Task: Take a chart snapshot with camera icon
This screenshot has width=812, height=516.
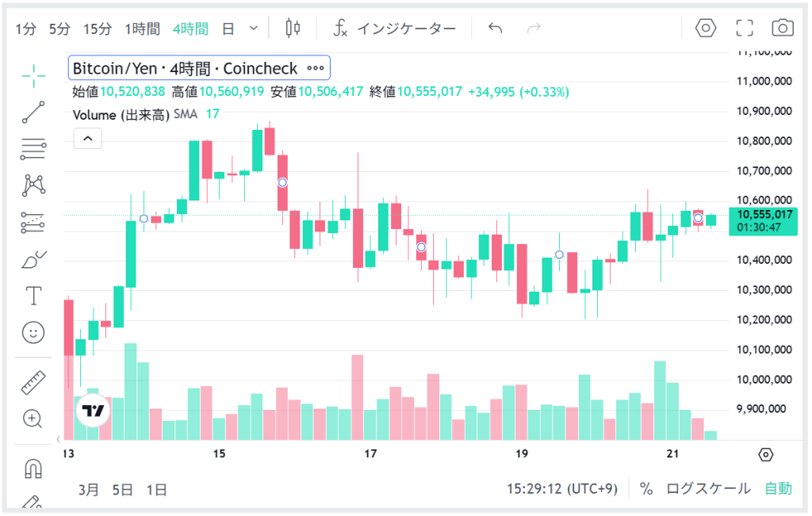Action: click(x=782, y=29)
